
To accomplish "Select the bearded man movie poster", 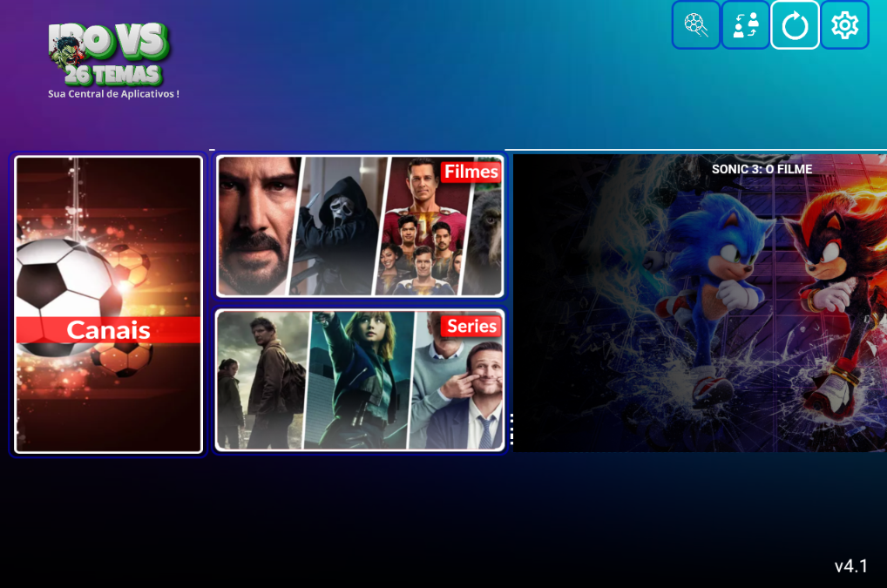I will [x=254, y=226].
